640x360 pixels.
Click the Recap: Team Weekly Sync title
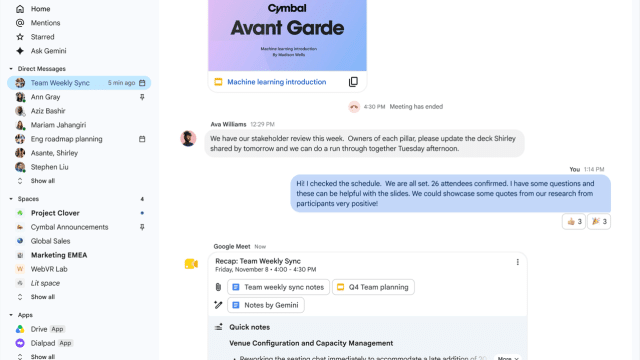point(258,261)
